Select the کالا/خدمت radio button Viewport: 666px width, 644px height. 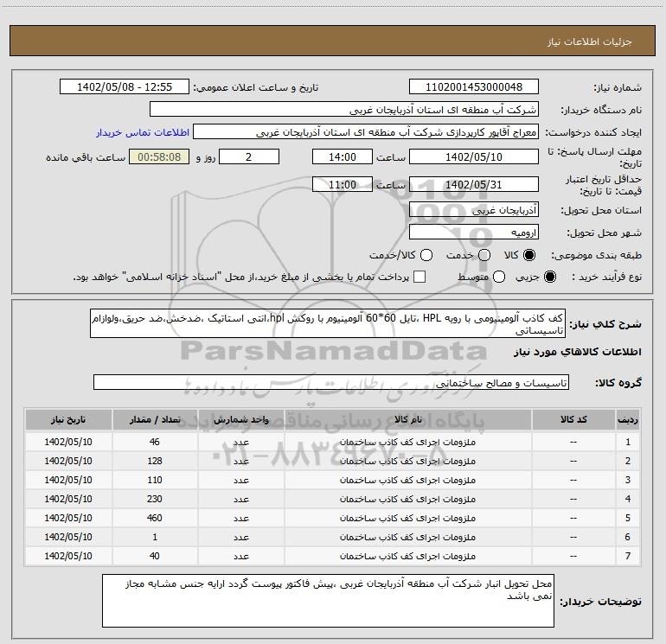click(x=426, y=255)
